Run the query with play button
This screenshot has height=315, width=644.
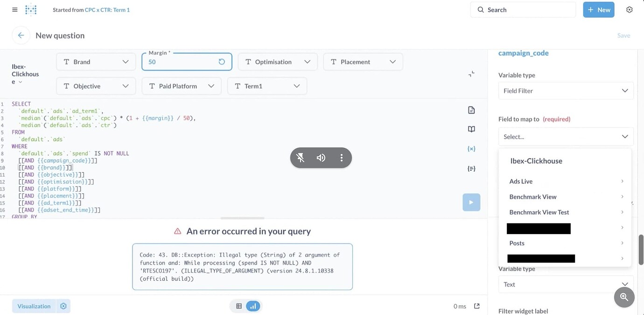click(471, 202)
